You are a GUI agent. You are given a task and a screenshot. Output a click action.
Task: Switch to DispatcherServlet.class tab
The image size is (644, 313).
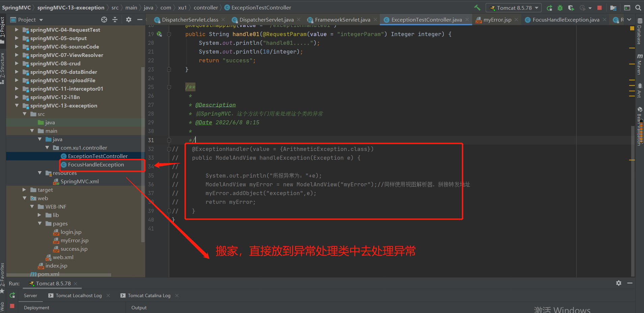[x=190, y=20]
